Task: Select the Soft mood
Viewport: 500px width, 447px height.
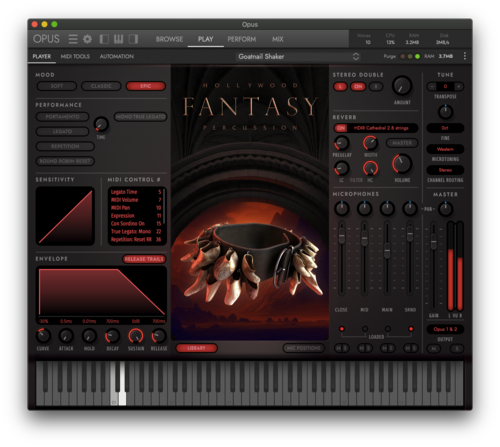Action: tap(57, 86)
